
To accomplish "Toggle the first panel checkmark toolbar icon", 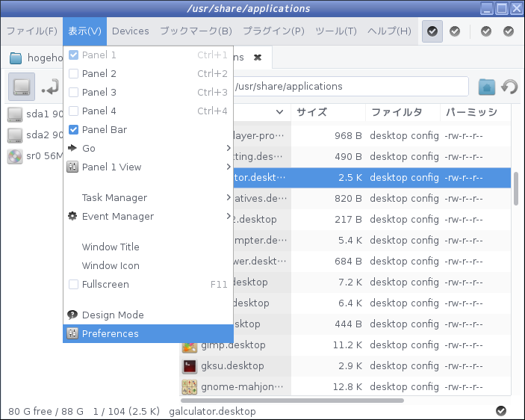I will [x=432, y=31].
